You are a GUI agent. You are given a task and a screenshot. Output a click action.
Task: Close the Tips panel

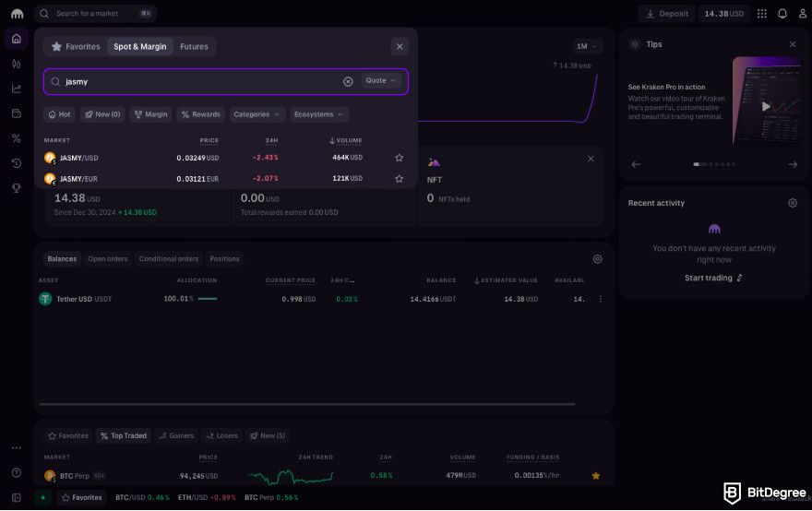click(x=793, y=44)
